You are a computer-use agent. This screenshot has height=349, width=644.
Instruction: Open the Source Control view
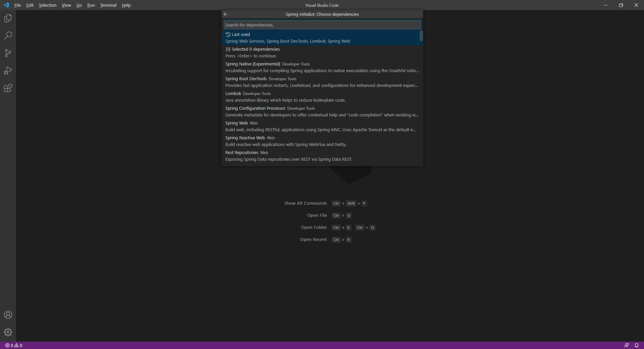(x=8, y=53)
